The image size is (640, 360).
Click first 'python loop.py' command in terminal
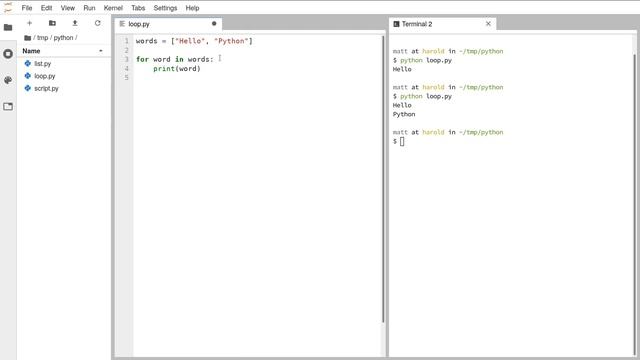426,60
